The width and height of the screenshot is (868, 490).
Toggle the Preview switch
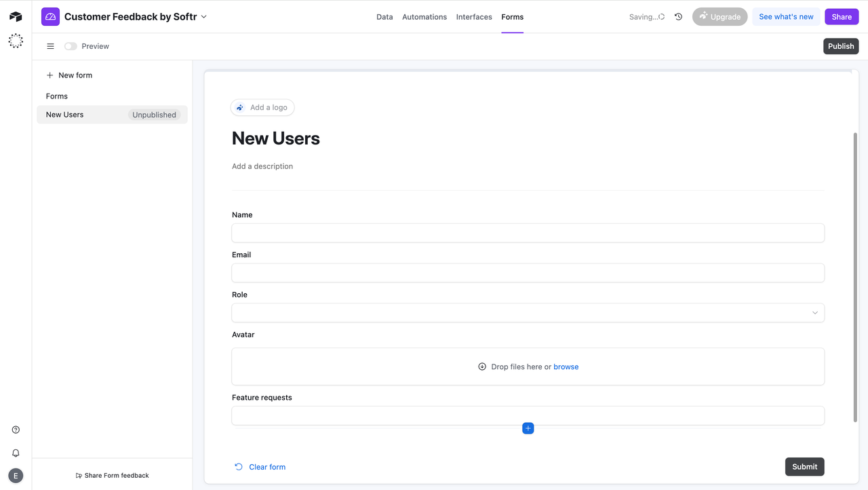pos(71,45)
